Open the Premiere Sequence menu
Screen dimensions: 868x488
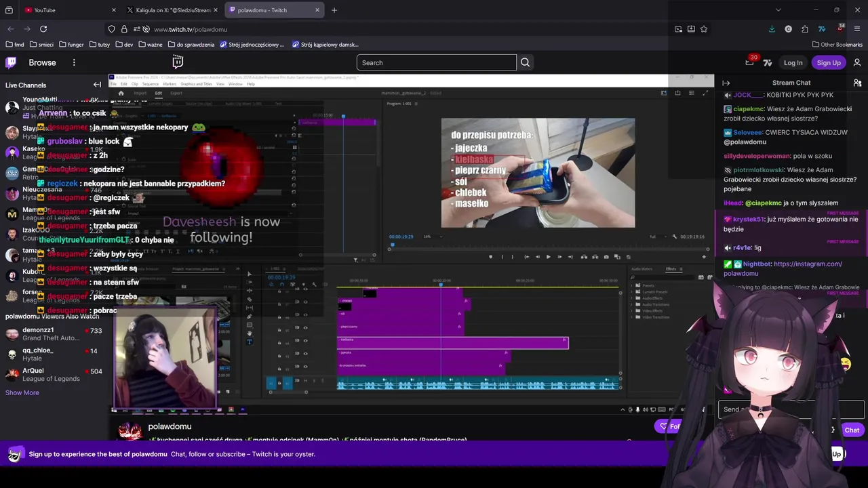point(151,84)
